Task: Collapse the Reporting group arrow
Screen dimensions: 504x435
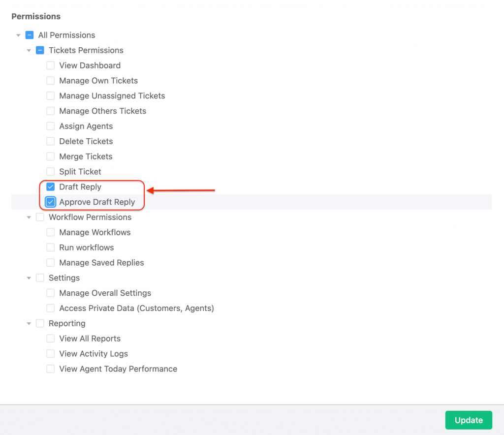Action: (29, 323)
